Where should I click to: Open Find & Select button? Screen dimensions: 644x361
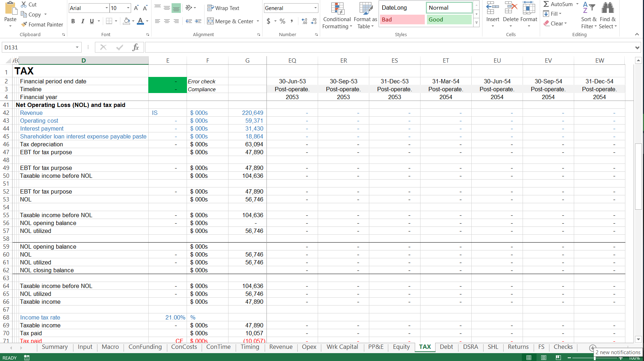click(x=608, y=15)
